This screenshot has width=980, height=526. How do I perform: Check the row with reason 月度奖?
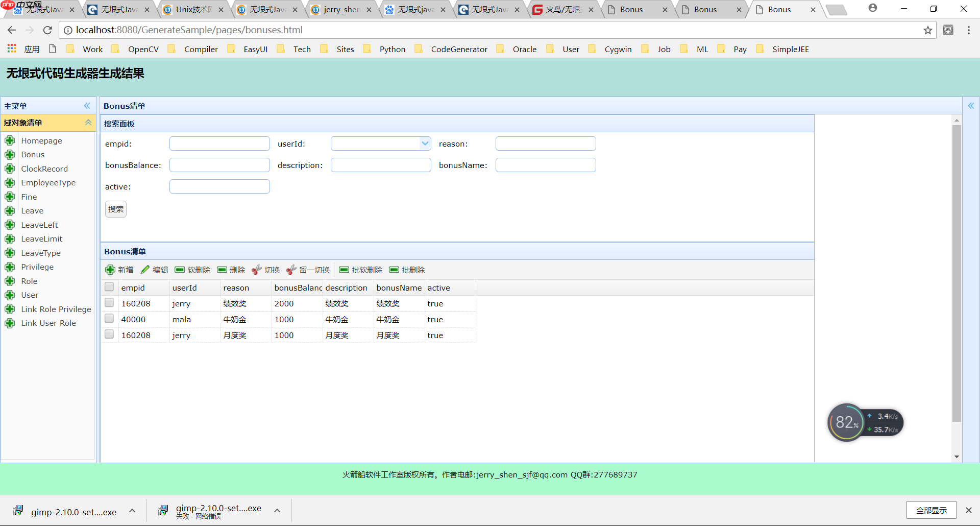[109, 334]
